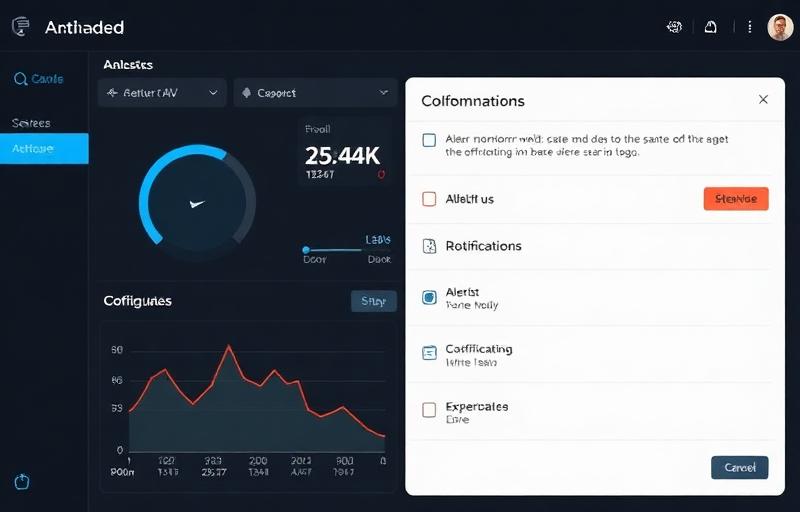Select the highlighted Actioae sidebar item
The height and width of the screenshot is (512, 800).
[44, 149]
